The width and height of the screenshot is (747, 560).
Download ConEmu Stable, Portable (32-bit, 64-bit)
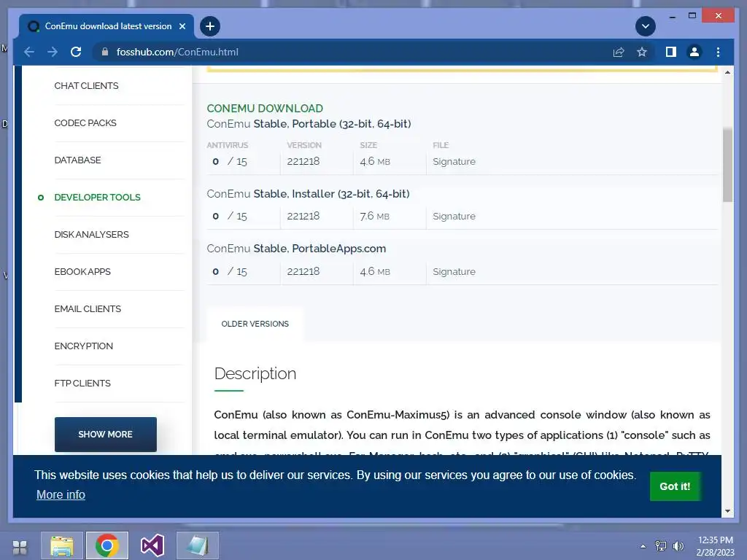(309, 124)
